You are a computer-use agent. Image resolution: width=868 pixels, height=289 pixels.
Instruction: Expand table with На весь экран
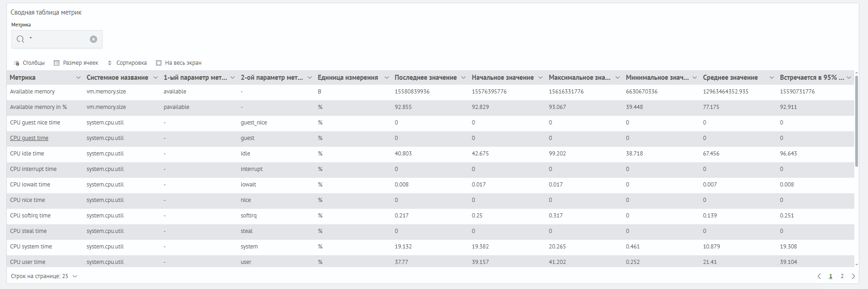[178, 63]
